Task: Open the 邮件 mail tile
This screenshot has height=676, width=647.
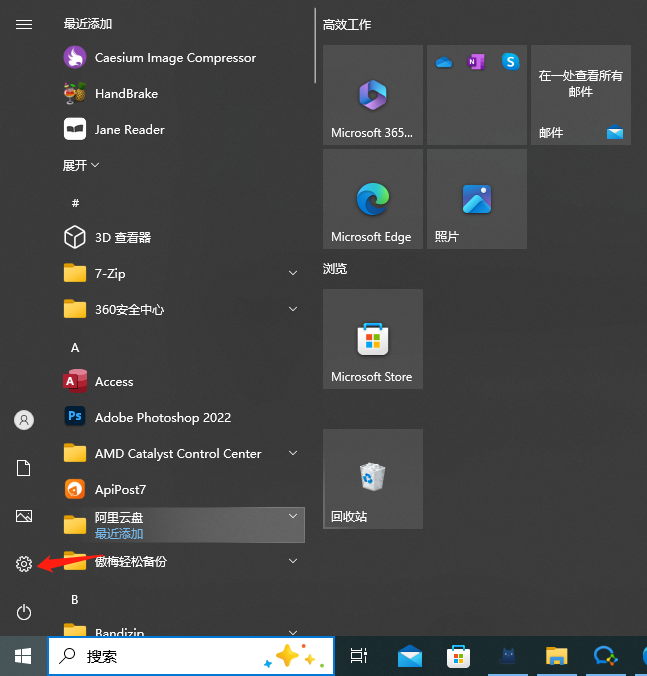Action: 581,95
